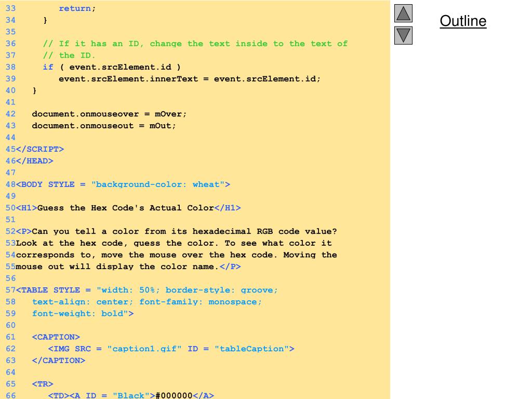Click the down arrow navigation button
Image resolution: width=532 pixels, height=399 pixels.
[403, 36]
